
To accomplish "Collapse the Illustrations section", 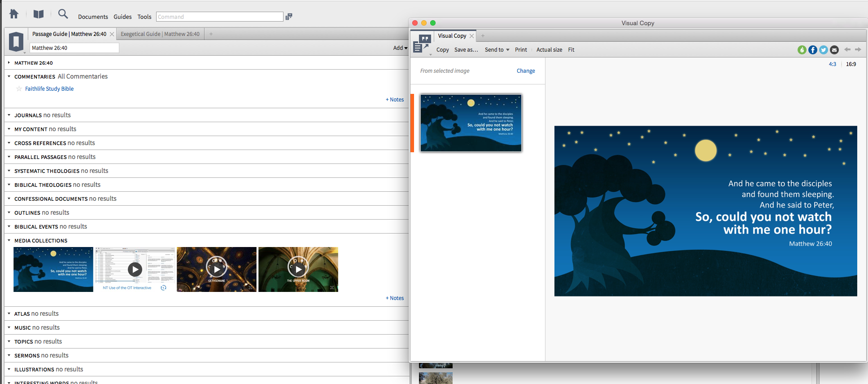I will [x=9, y=369].
